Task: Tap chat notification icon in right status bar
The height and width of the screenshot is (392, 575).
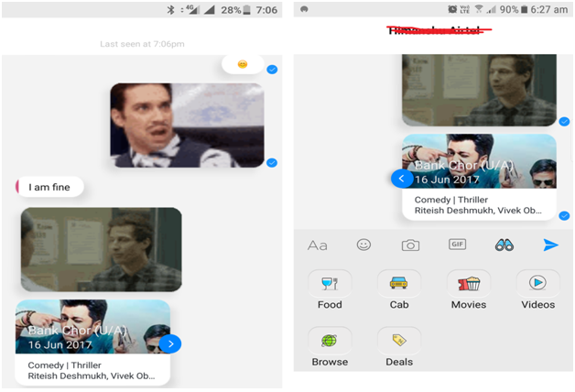Action: [304, 9]
